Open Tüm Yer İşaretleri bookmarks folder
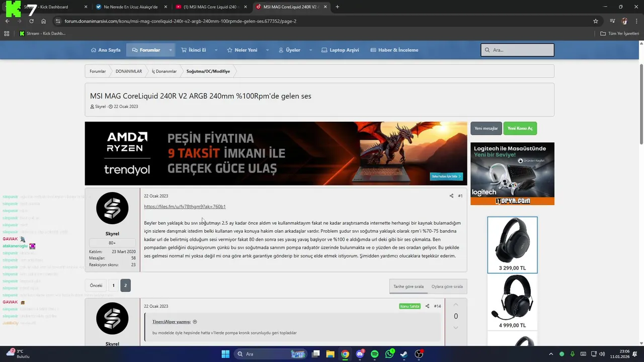644x362 pixels. (620, 34)
